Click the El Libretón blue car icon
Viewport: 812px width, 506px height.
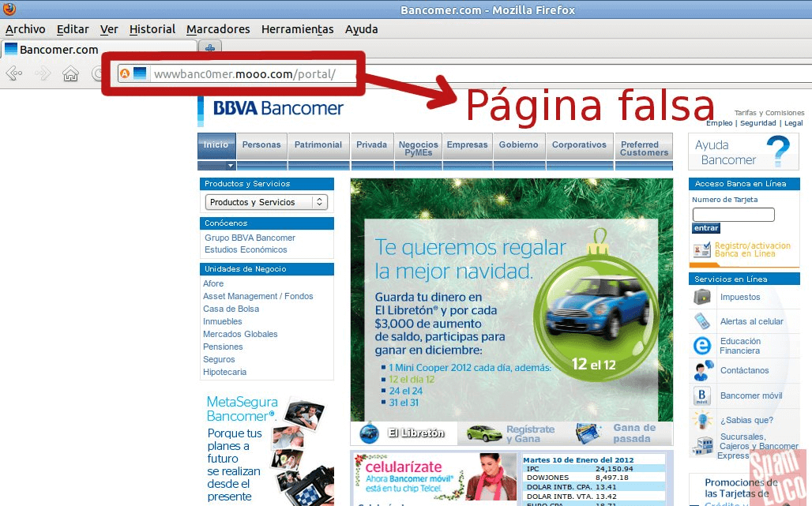[369, 433]
